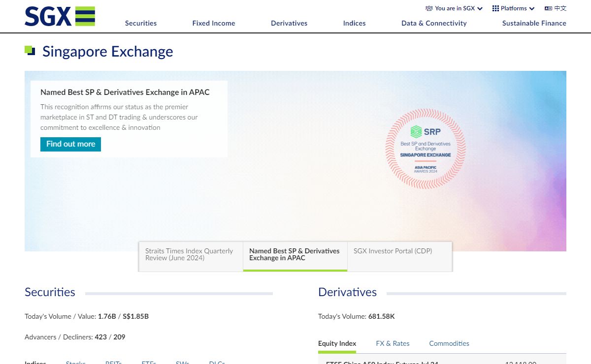591x364 pixels.
Task: Click the green square icon beside Singapore Exchange
Action: pos(30,51)
